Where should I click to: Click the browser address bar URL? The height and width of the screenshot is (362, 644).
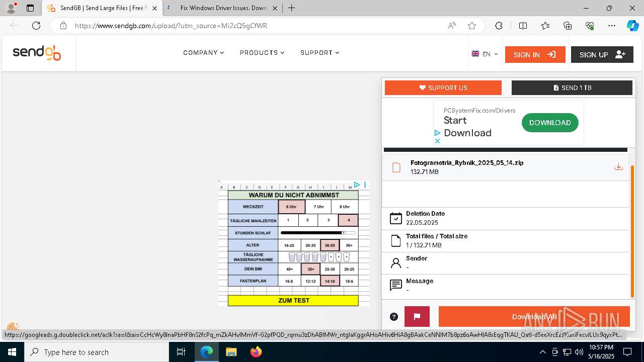pyautogui.click(x=171, y=26)
